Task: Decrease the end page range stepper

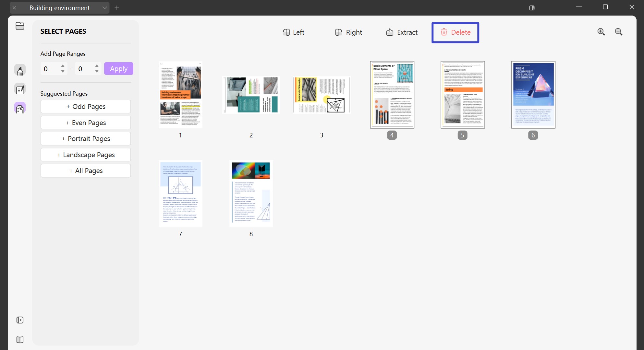Action: point(97,71)
